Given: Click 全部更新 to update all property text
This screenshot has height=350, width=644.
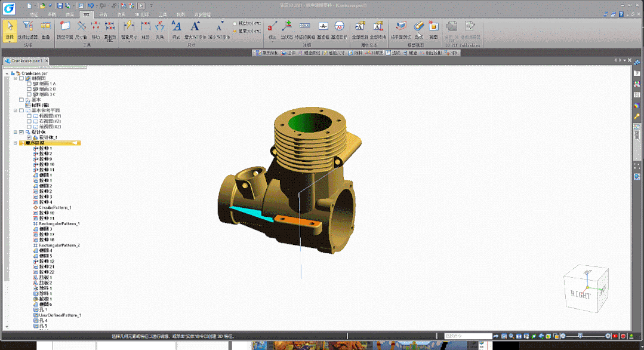Looking at the screenshot, I should coord(360,30).
